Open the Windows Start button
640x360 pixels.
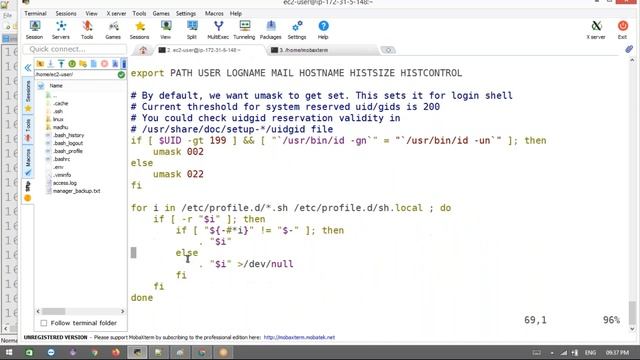(x=8, y=352)
